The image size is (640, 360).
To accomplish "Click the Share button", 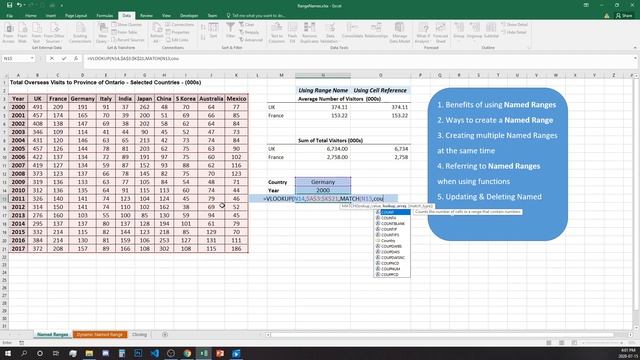I will point(624,16).
